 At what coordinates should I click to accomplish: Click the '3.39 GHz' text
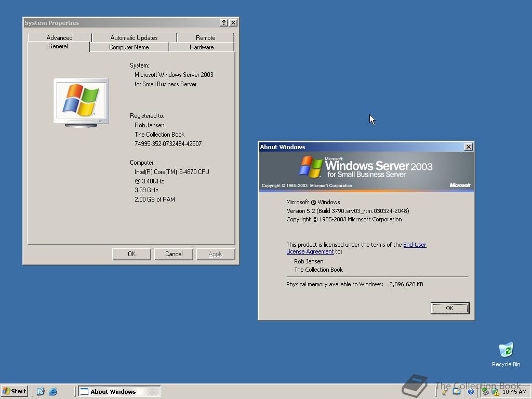(146, 190)
